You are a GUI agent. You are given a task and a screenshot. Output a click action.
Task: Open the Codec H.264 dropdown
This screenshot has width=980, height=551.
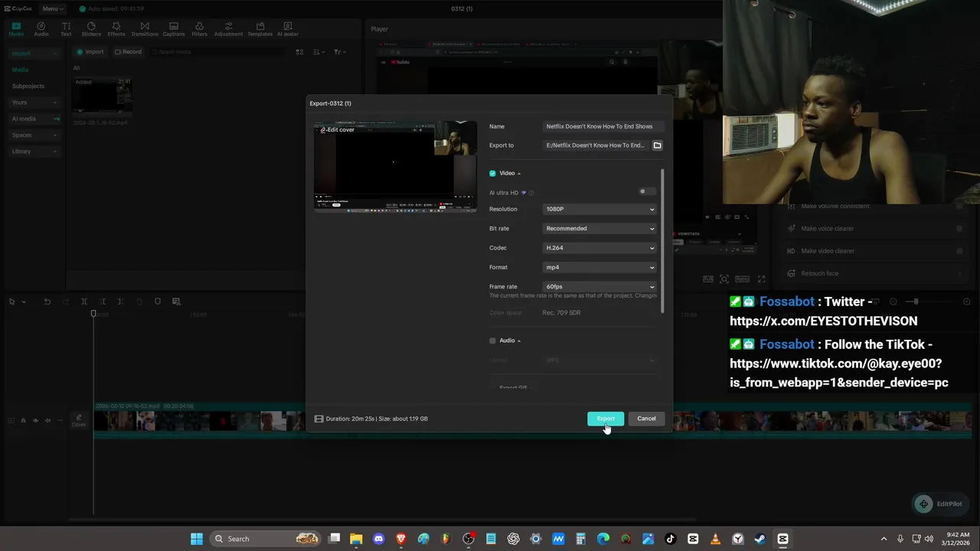[600, 248]
